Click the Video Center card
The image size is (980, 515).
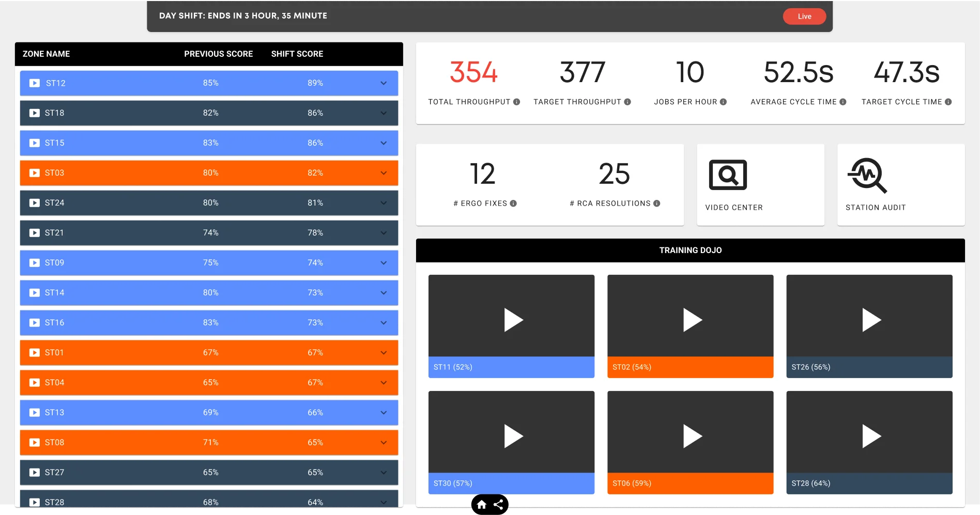(x=760, y=184)
